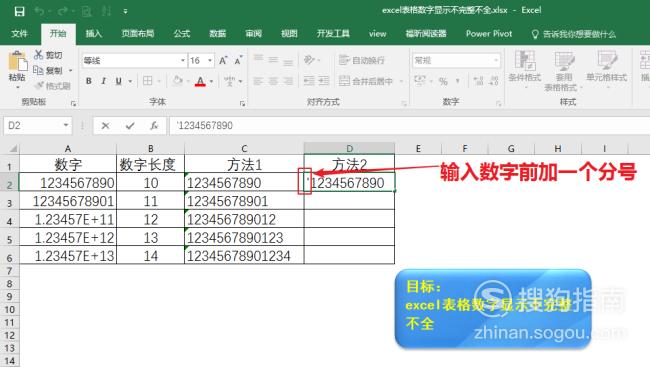
Task: Decrease font size with the smaller A
Action: point(238,61)
